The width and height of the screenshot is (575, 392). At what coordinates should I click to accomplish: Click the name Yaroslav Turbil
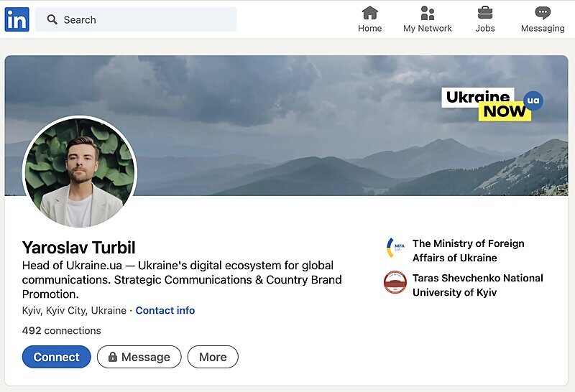pos(78,248)
